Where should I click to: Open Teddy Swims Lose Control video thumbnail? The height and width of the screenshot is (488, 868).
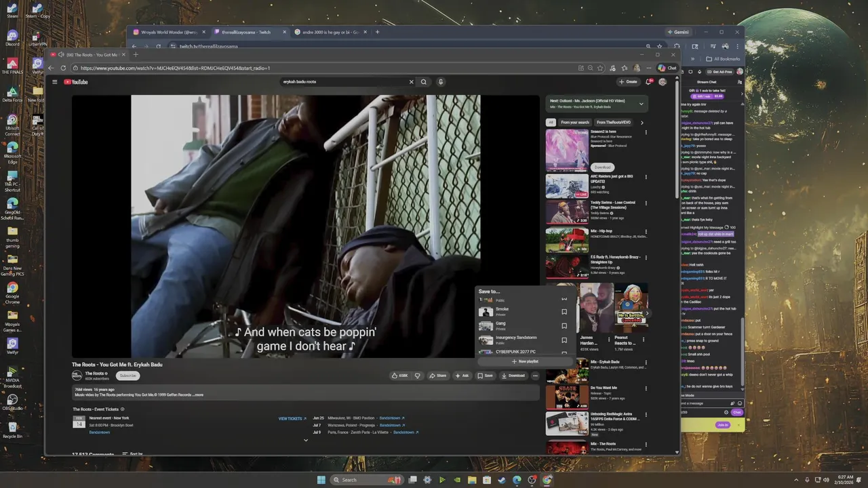567,212
